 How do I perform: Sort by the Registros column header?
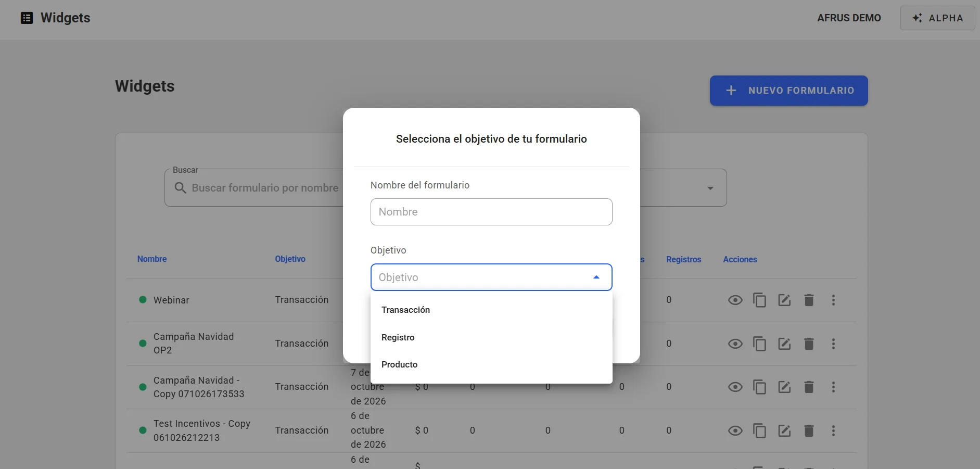[x=683, y=259]
